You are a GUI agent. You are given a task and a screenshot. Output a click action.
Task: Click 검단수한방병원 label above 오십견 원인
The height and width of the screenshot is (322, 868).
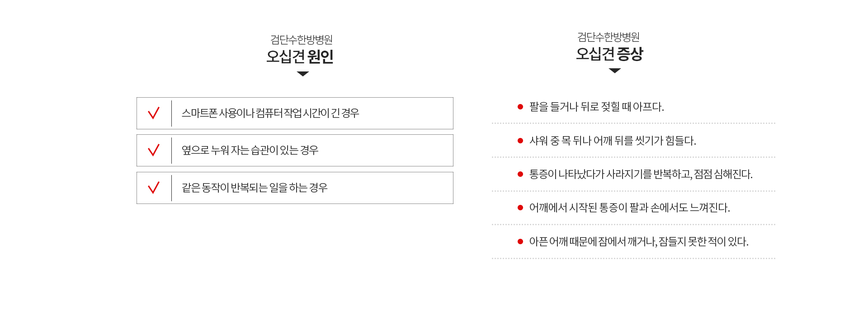tap(302, 40)
